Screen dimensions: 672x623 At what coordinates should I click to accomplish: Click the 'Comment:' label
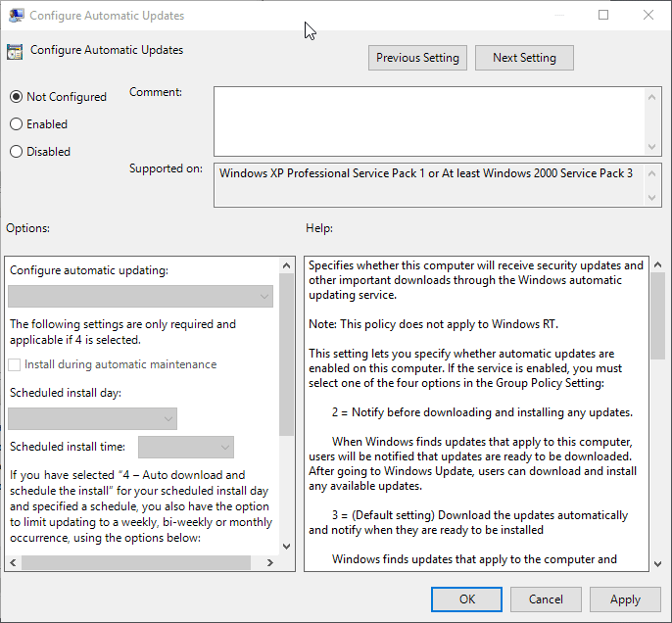tap(156, 92)
